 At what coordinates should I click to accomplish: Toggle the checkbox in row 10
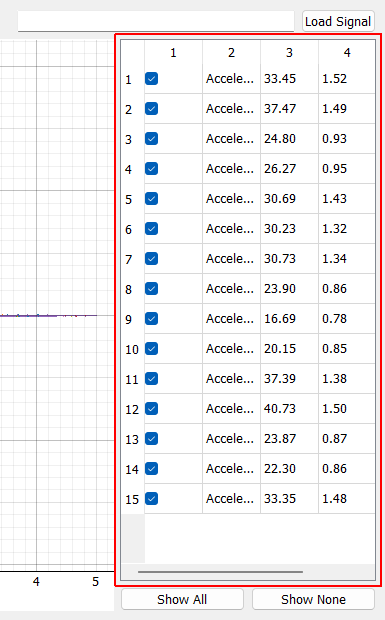click(151, 349)
